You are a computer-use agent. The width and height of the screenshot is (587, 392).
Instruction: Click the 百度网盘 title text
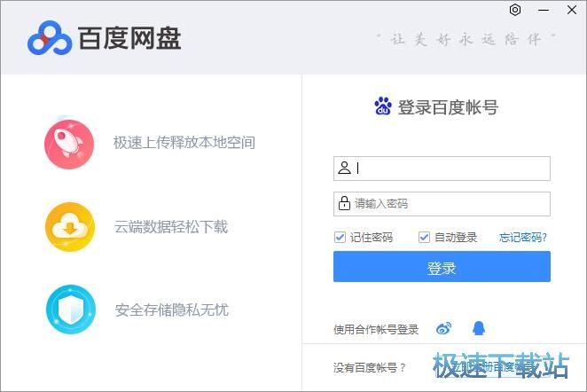pyautogui.click(x=129, y=38)
